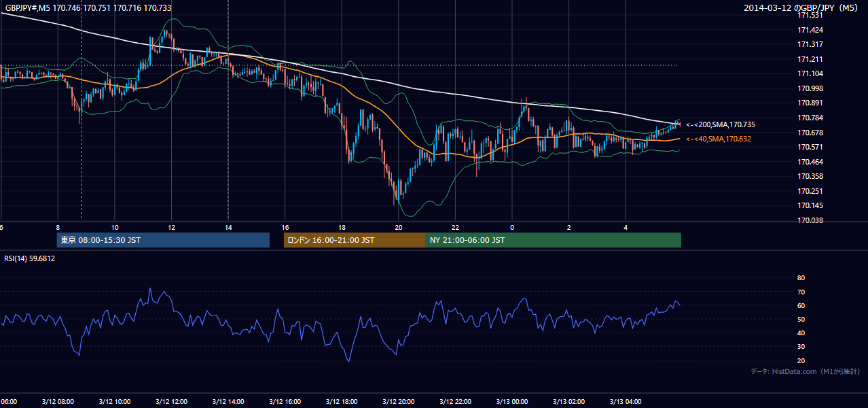Click RSI axis level 60
The height and width of the screenshot is (408, 868).
801,305
